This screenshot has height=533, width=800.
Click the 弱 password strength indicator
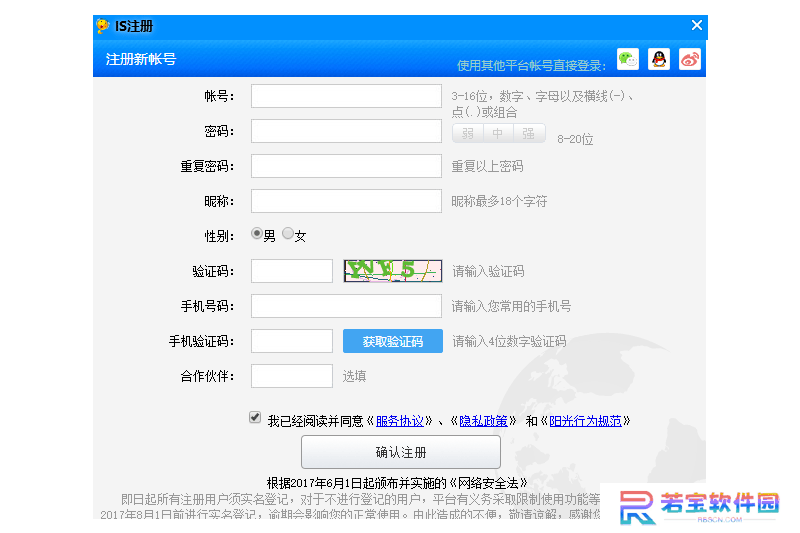point(468,134)
